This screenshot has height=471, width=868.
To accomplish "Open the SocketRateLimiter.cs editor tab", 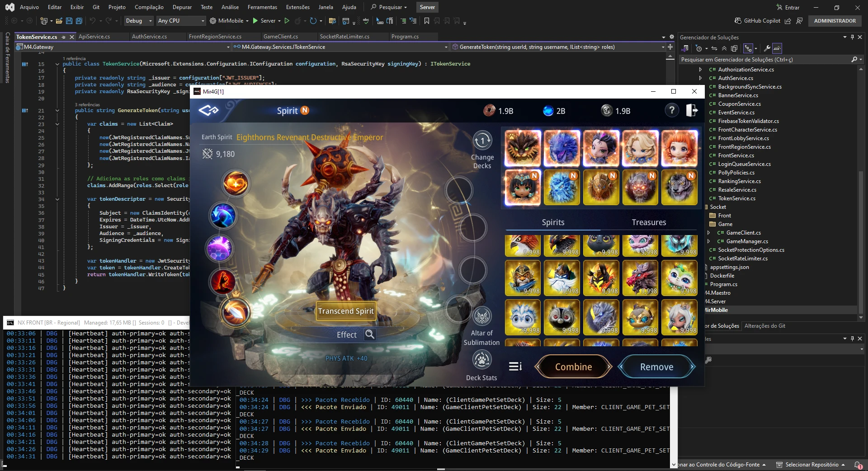I will pos(344,37).
